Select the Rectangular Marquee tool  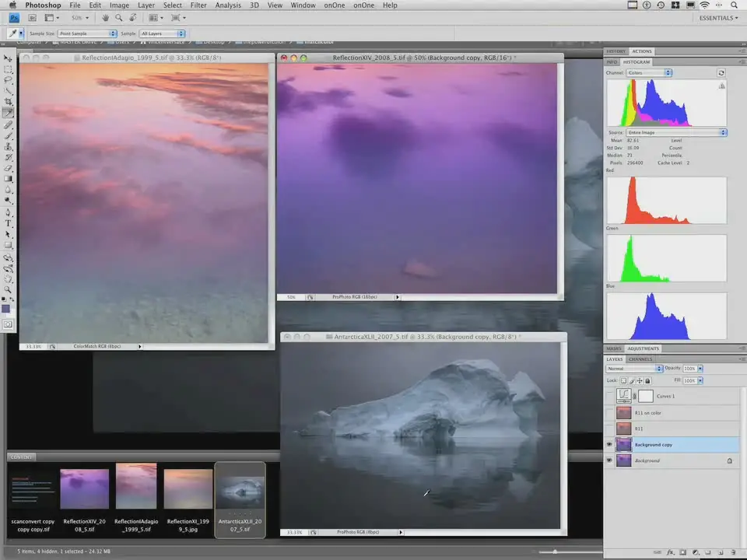pyautogui.click(x=8, y=69)
